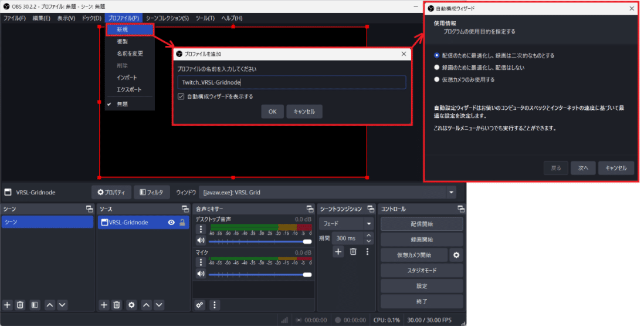Open scene filters icon in Scenes panel
644x326 pixels.
point(35,305)
